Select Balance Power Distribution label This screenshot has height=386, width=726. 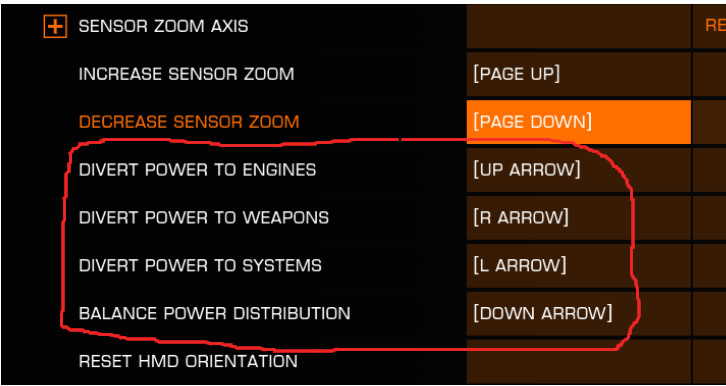(214, 313)
